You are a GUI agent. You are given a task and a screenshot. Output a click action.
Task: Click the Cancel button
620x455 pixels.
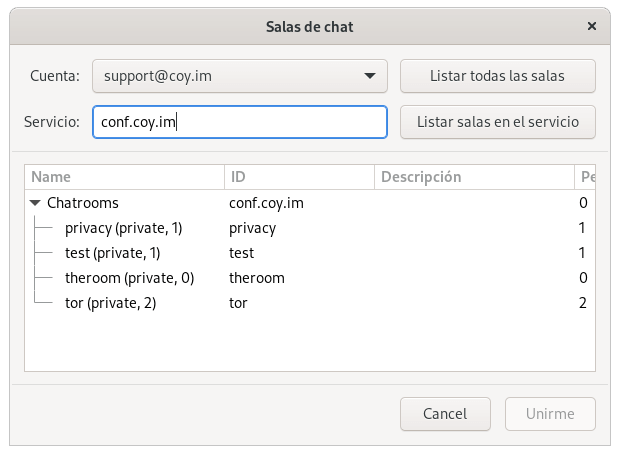pyautogui.click(x=445, y=414)
